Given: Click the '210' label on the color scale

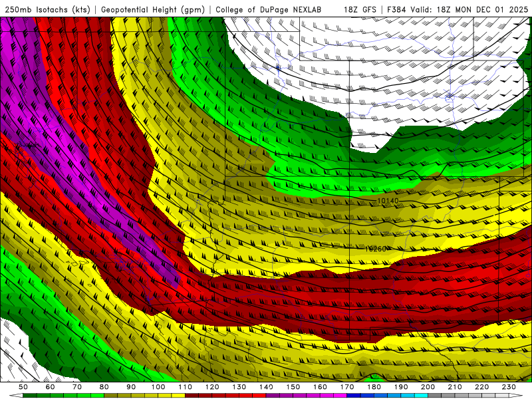Looking at the screenshot, I should tap(455, 387).
